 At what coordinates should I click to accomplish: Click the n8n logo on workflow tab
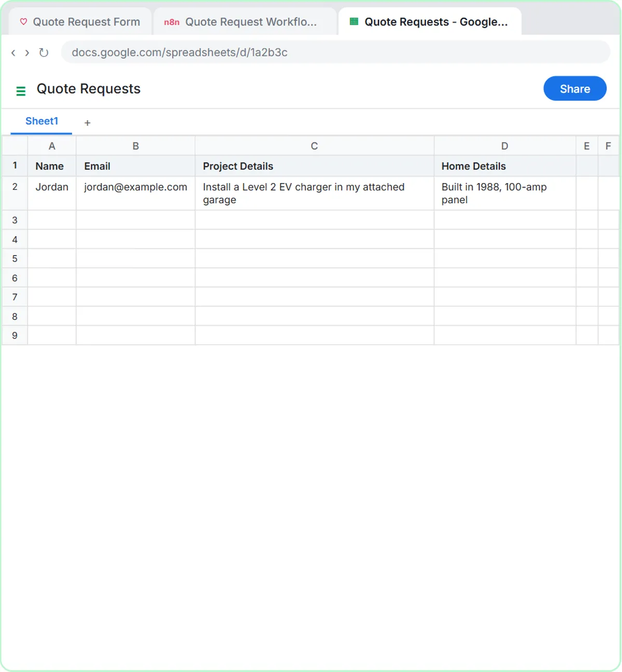tap(172, 22)
